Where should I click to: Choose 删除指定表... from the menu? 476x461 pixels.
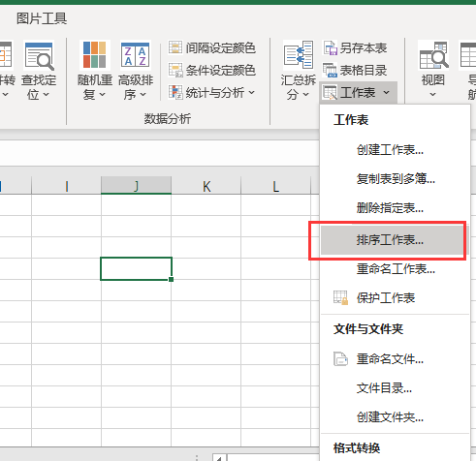point(395,208)
